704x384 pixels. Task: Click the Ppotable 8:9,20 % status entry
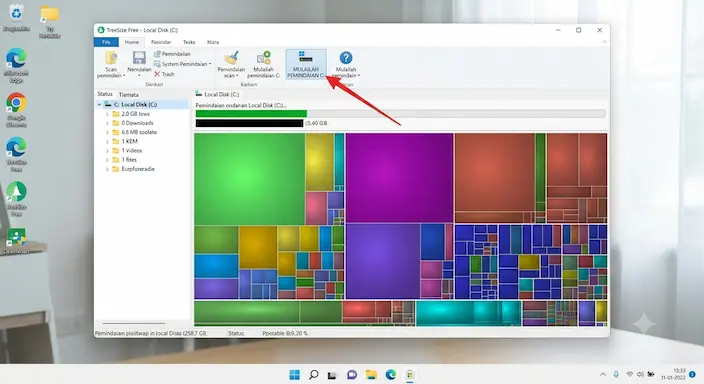(285, 333)
